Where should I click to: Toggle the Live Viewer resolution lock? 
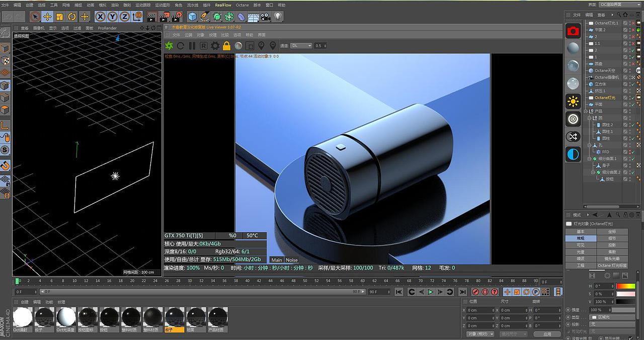point(226,46)
